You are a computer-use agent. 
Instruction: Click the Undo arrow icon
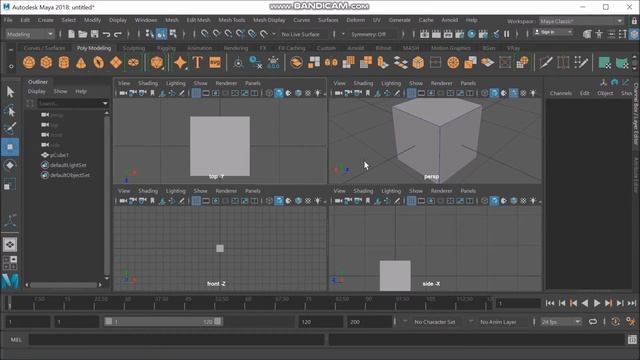[107, 34]
